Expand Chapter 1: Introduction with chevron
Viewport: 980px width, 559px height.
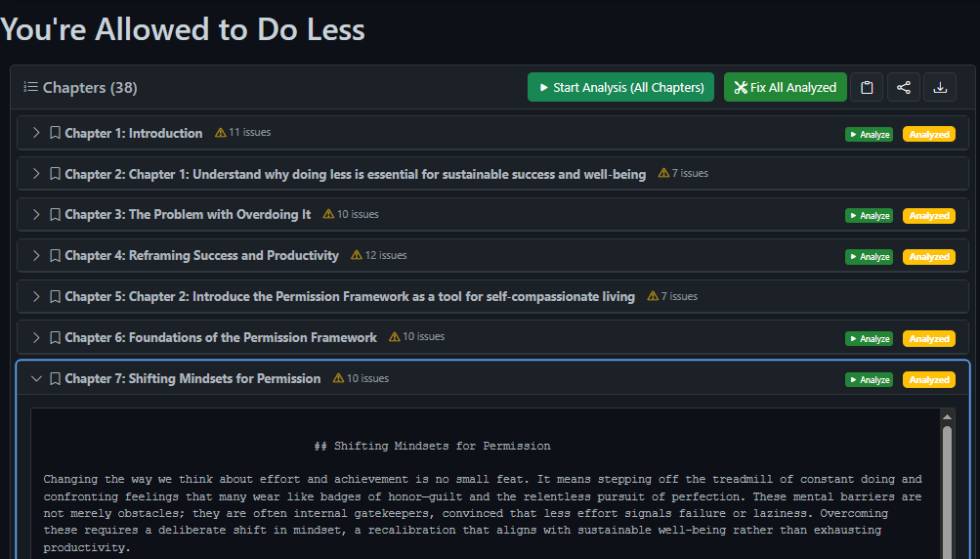tap(36, 133)
